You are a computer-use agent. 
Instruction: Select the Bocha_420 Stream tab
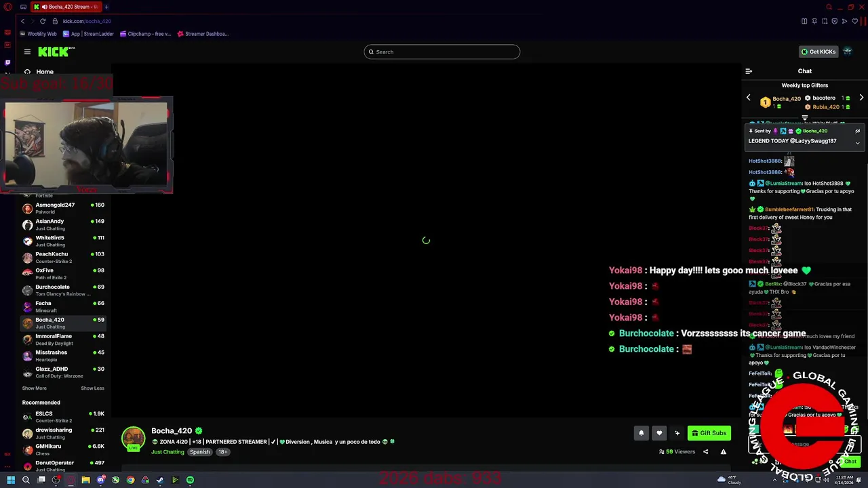(66, 7)
